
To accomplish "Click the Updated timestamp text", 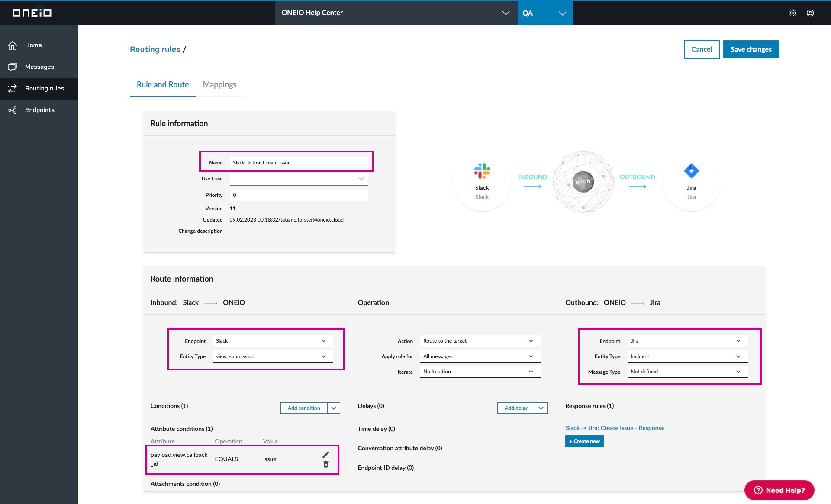I will click(287, 220).
